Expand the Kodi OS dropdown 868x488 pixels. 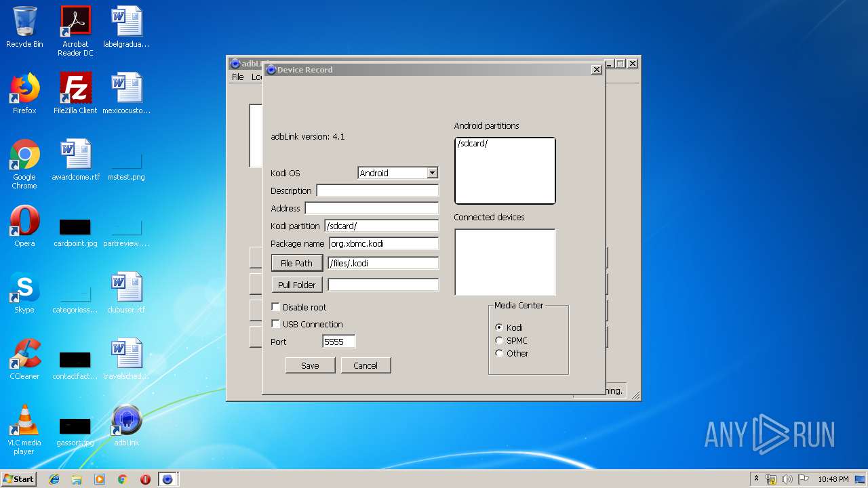pos(432,173)
